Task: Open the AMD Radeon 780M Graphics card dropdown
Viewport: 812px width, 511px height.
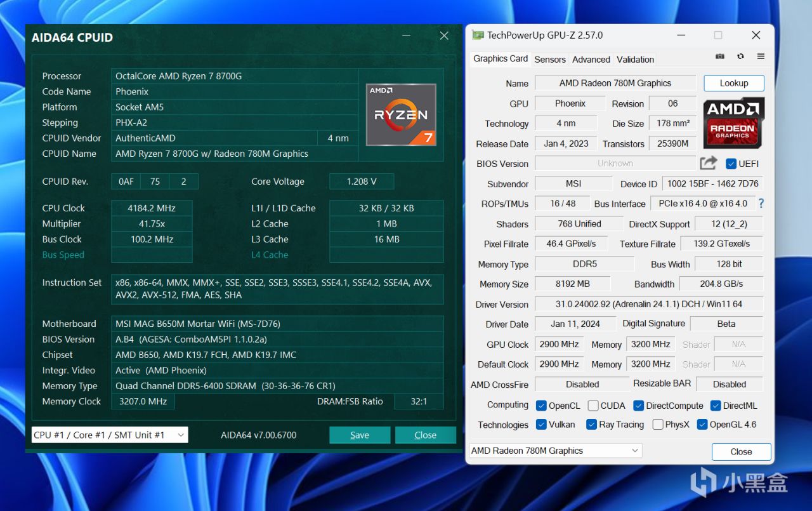Action: tap(555, 451)
